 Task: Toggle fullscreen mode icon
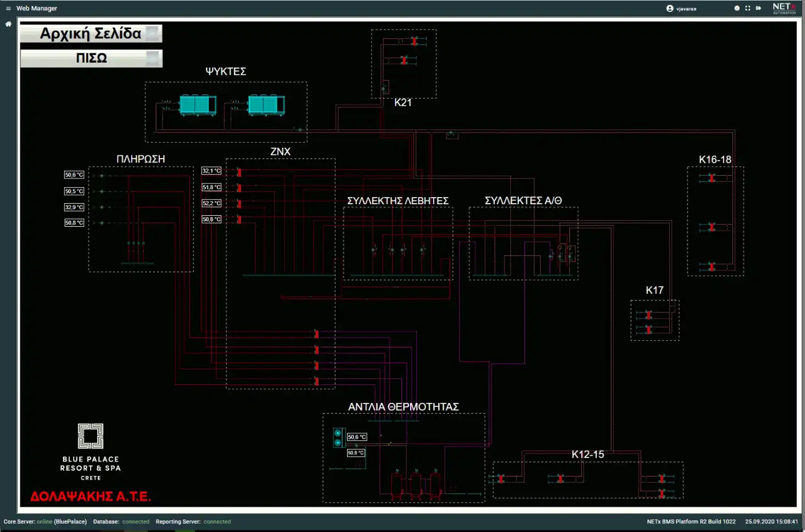point(747,8)
